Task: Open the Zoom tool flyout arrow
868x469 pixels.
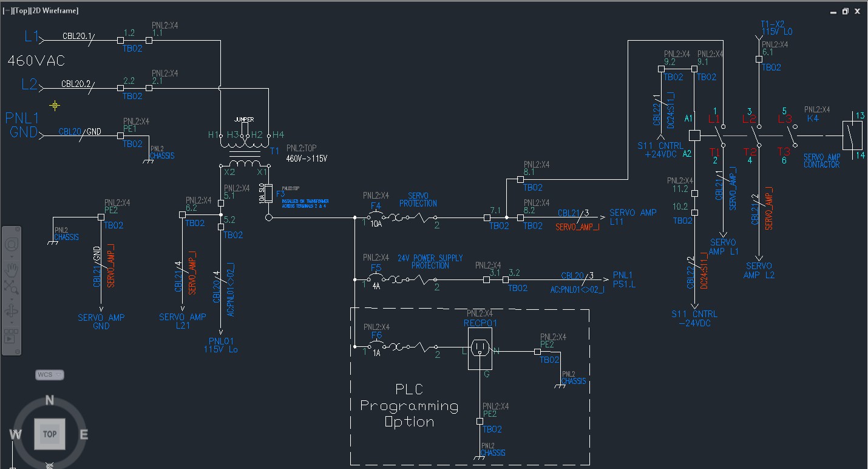Action: click(x=12, y=298)
